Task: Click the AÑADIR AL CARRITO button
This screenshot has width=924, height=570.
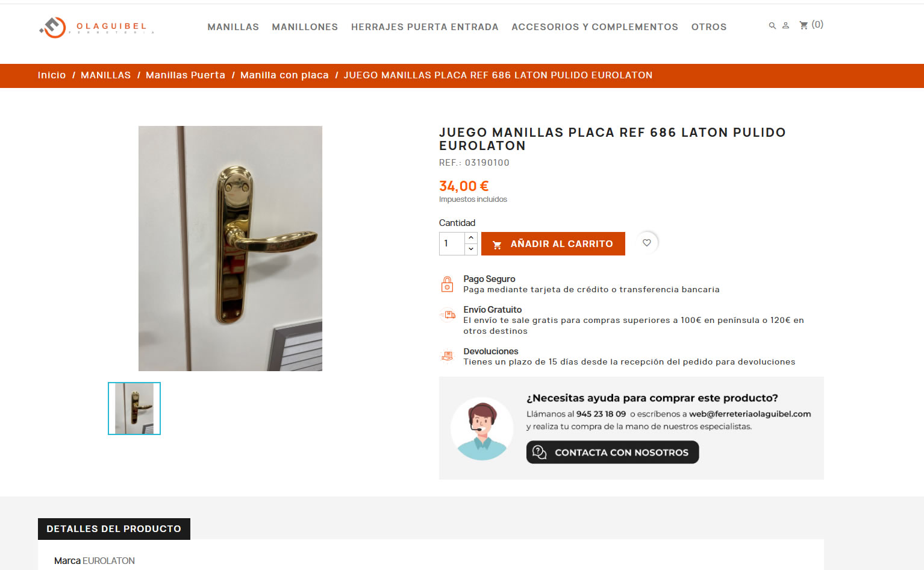Action: pos(553,243)
